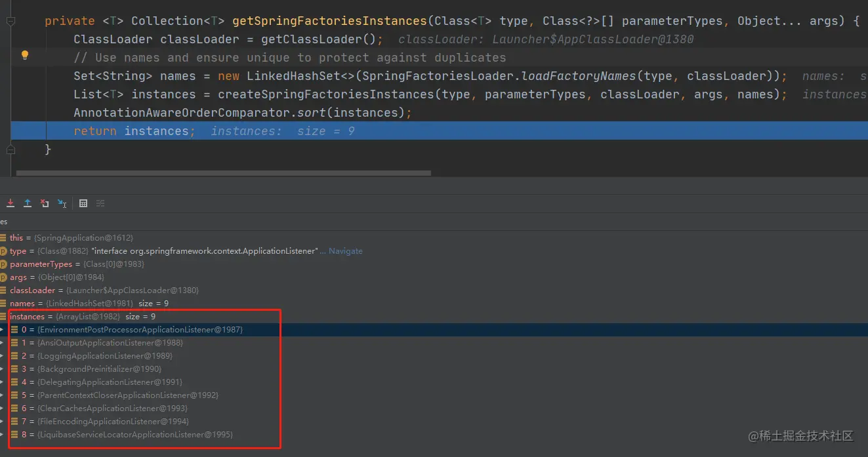This screenshot has height=457, width=868.
Task: Click the yellow lightbulb intention icon
Action: (25, 55)
